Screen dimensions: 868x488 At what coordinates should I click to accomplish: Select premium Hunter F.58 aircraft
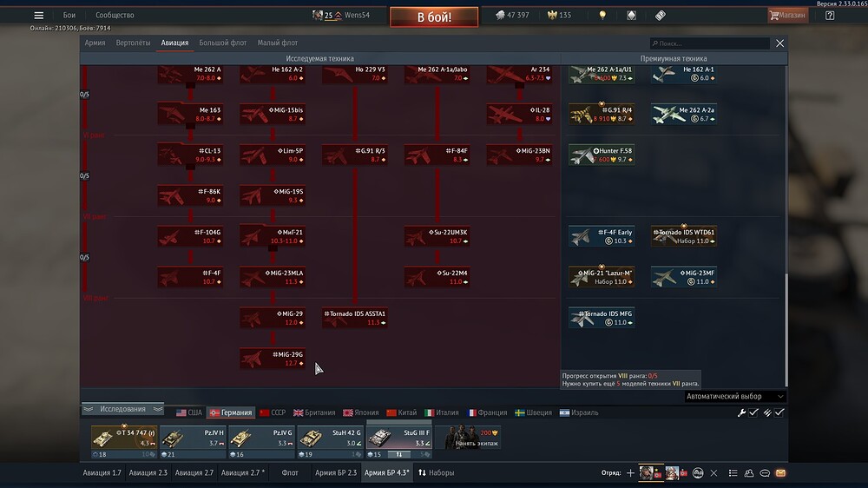pyautogui.click(x=602, y=155)
